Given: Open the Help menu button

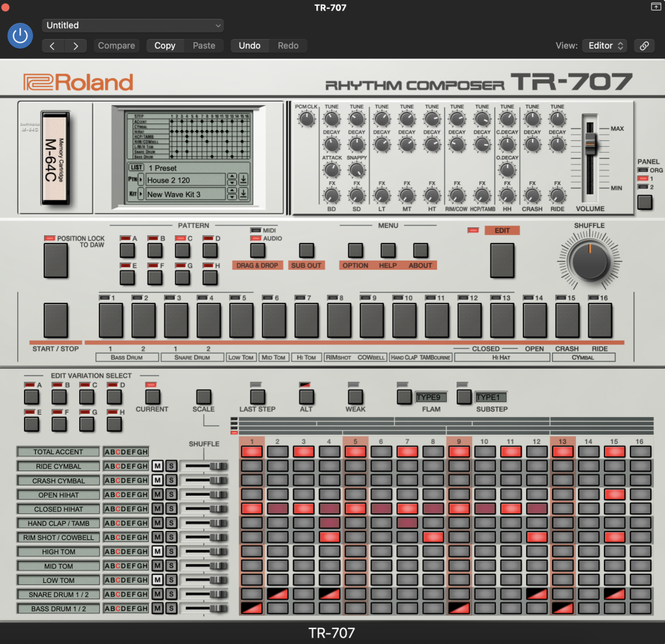Looking at the screenshot, I should tap(388, 250).
